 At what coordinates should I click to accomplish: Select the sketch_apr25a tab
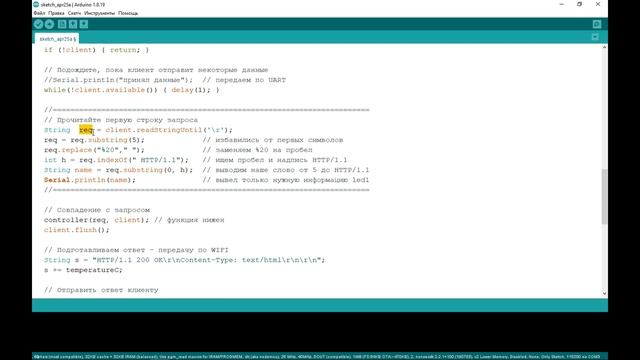coord(57,39)
